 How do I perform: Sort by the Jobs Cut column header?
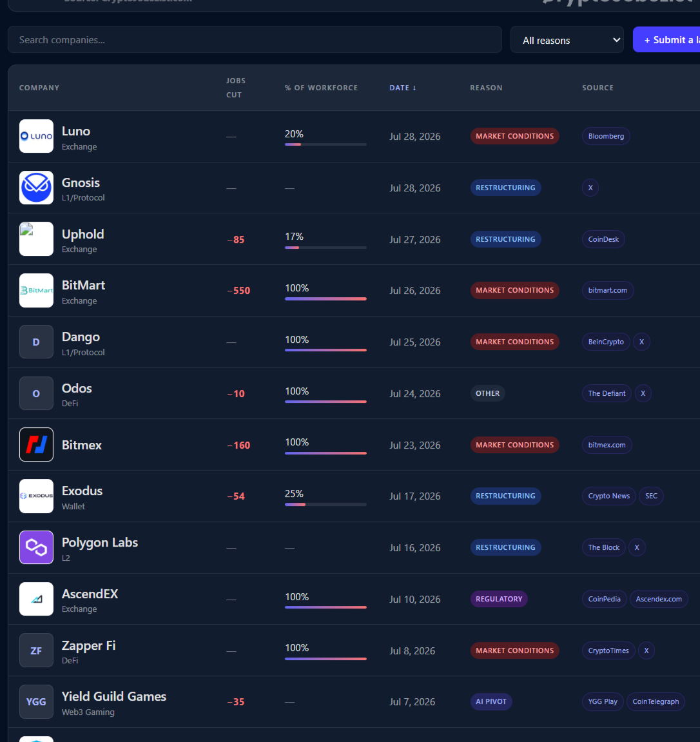236,88
